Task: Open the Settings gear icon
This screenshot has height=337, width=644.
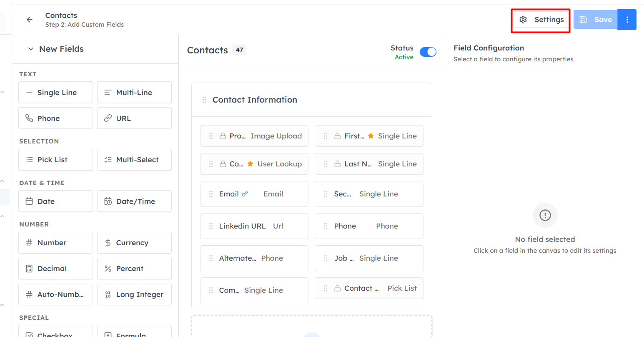Action: tap(523, 20)
